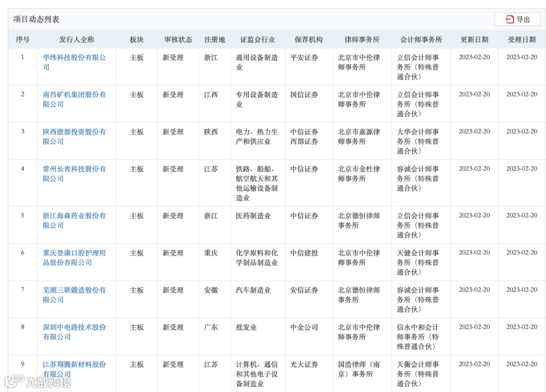Viewport: 546px width, 392px height.
Task: Open the 南昌矿机集团股份有限公司 link
Action: [x=74, y=99]
